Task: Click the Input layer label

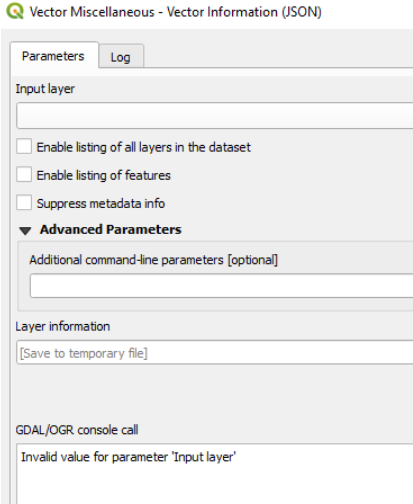Action: tap(45, 89)
